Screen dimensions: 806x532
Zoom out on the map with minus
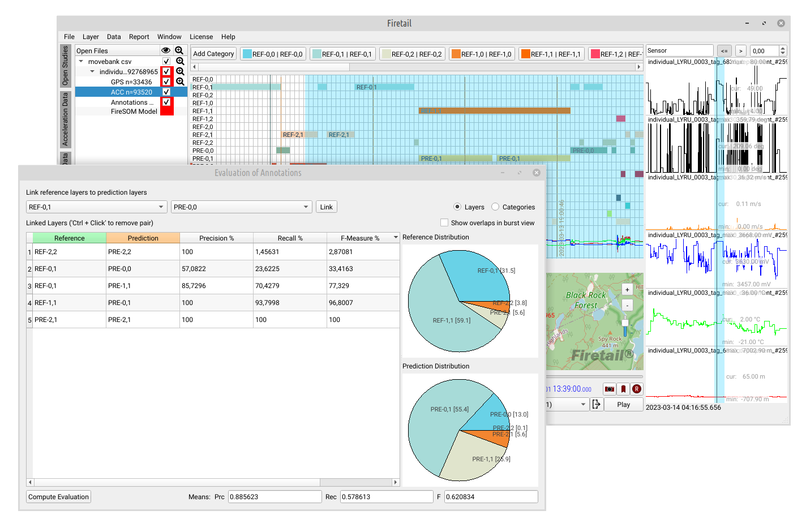(x=627, y=306)
